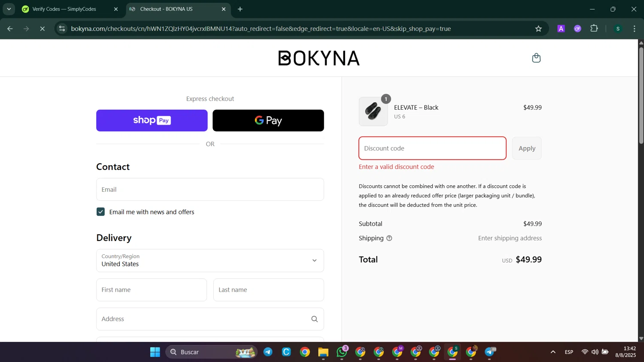Screen dimensions: 644x362
Task: Open Telegram with 88 badge in taskbar
Action: point(489,352)
